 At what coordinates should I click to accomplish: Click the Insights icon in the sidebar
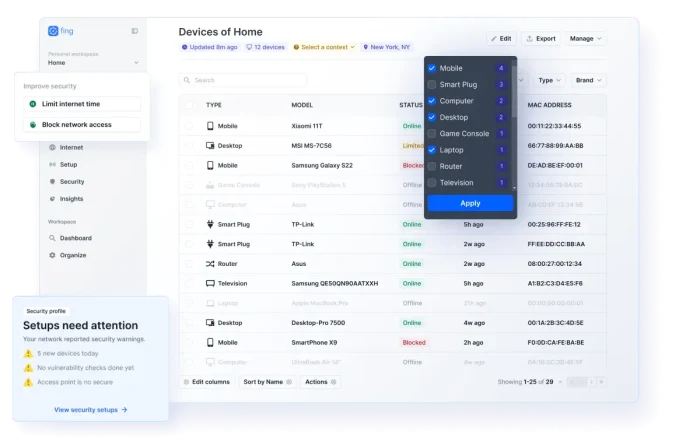[x=52, y=199]
